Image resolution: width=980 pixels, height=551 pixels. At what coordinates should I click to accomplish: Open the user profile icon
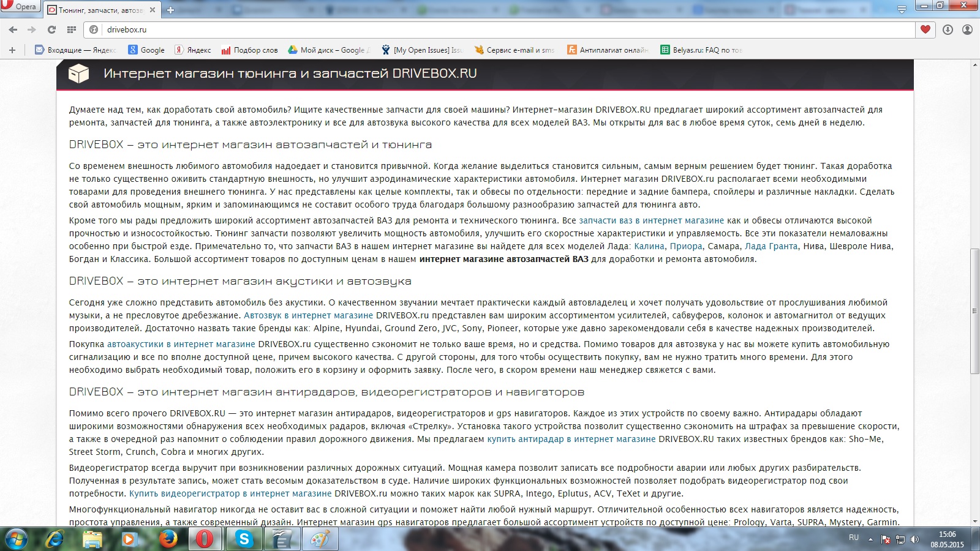(967, 29)
